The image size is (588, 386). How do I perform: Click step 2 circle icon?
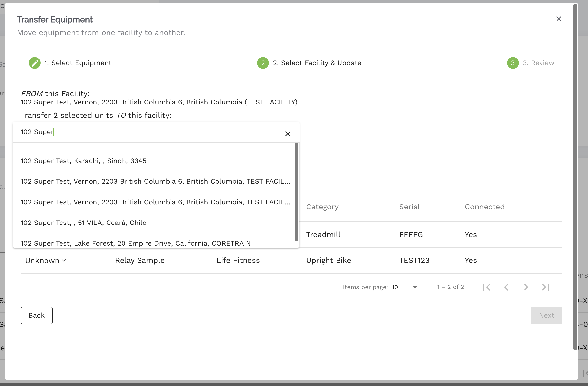(263, 63)
